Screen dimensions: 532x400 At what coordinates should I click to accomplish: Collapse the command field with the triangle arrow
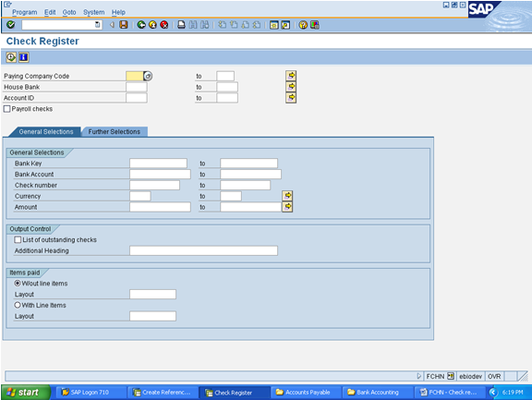(x=112, y=25)
